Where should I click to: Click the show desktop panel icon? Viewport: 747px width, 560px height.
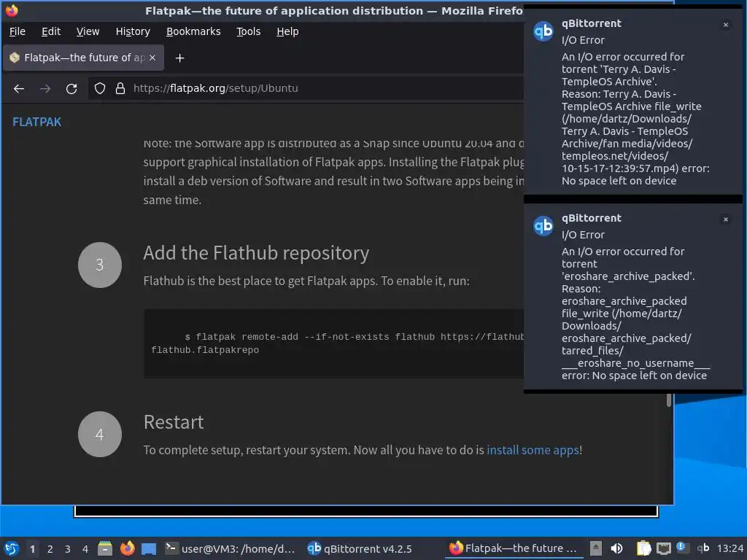click(149, 549)
